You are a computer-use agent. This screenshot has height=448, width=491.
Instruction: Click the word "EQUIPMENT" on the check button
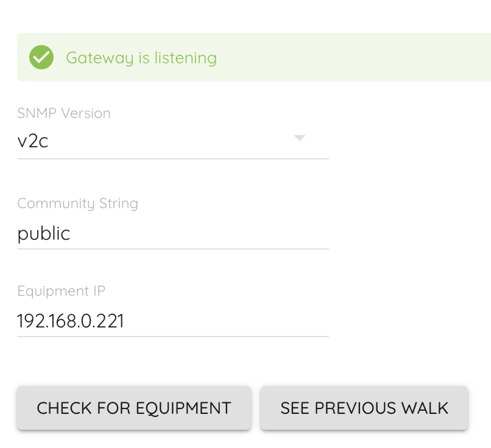click(x=183, y=408)
